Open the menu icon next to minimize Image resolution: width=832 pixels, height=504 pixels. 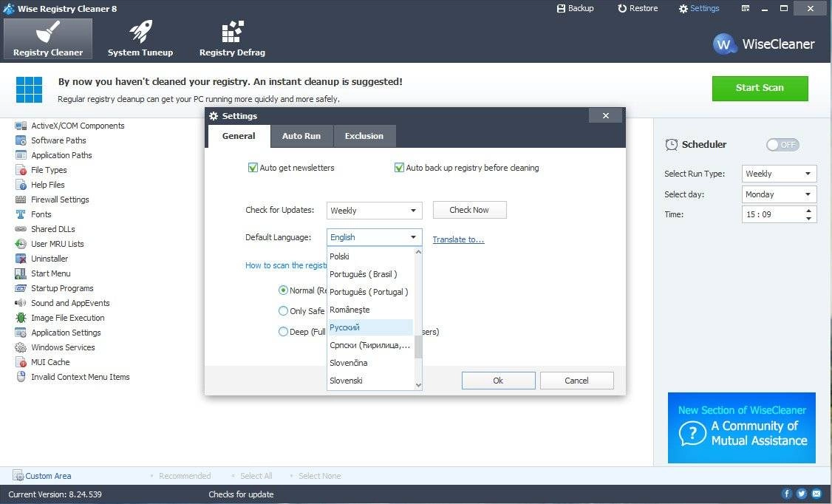(x=745, y=8)
